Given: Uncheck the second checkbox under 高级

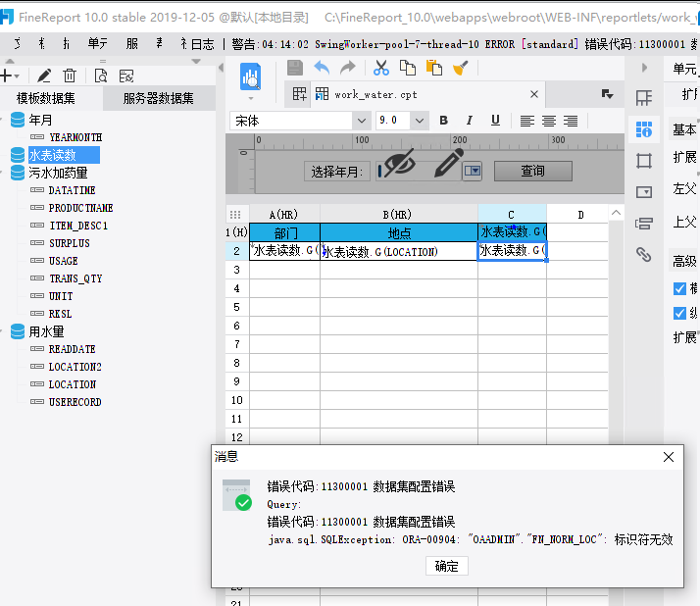Looking at the screenshot, I should coord(679,314).
